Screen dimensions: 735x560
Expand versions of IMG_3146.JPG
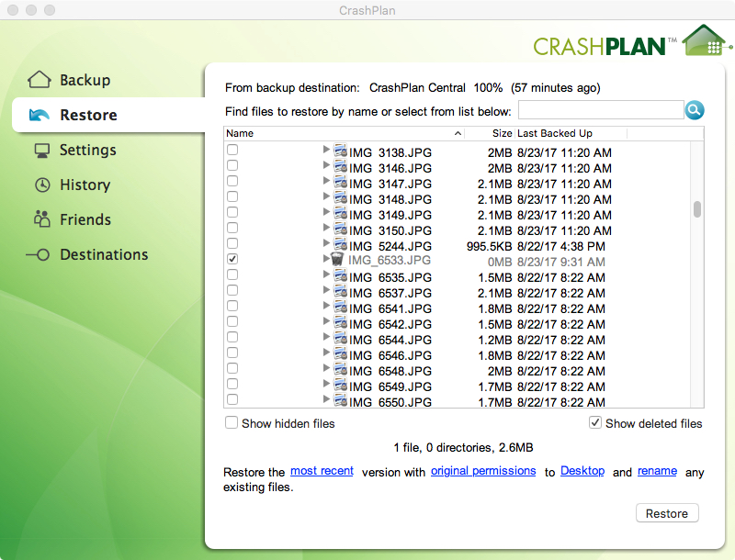326,165
